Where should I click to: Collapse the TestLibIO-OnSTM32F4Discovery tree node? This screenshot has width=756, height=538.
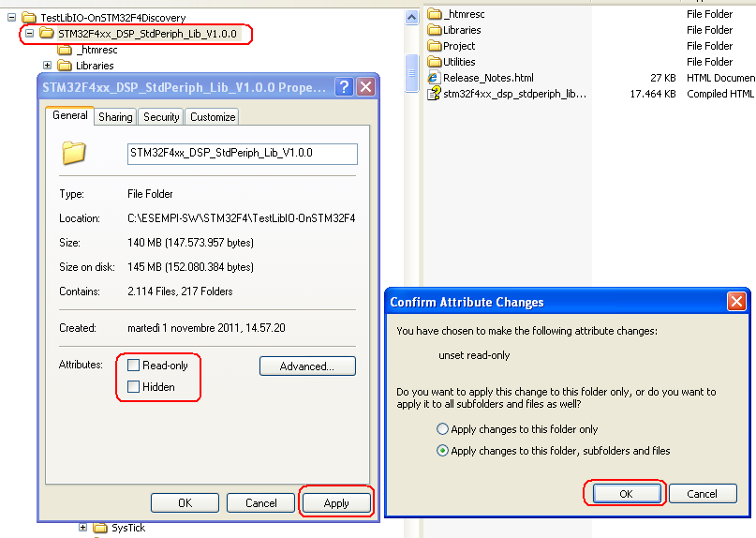[11, 18]
